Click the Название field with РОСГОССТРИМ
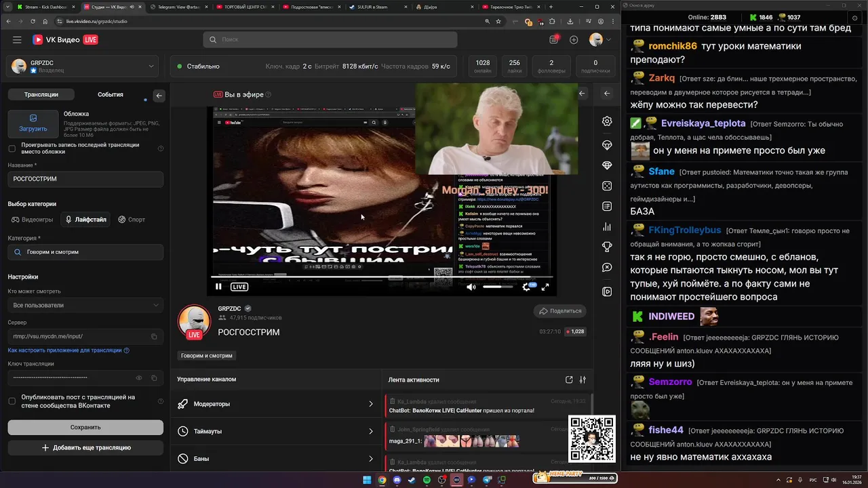 (85, 179)
